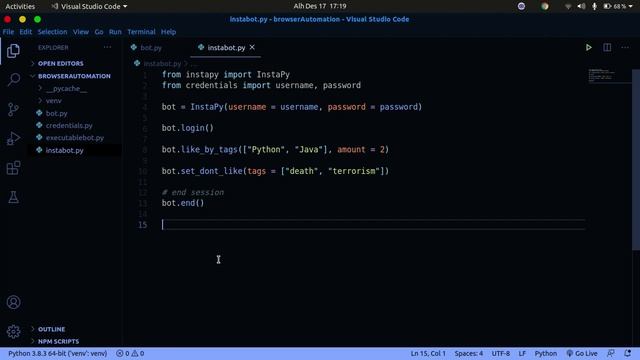
Task: Click the Spaces: 4 indentation setting
Action: pyautogui.click(x=469, y=353)
